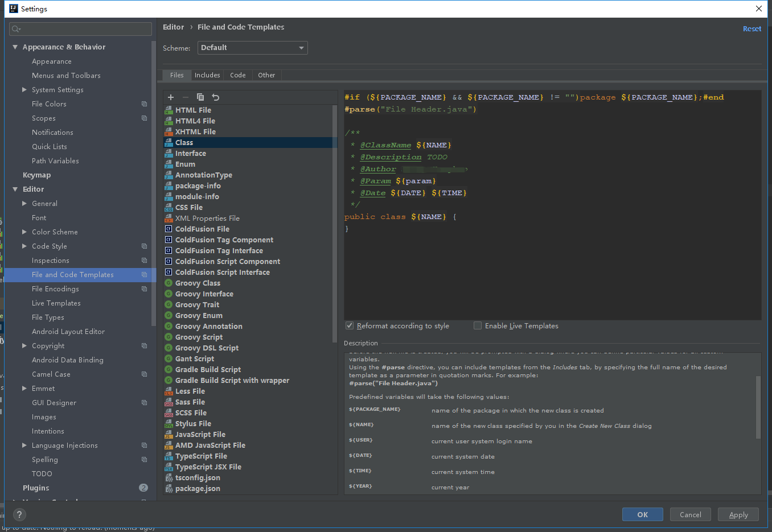The height and width of the screenshot is (532, 772).
Task: Select the package.json template icon
Action: (x=169, y=488)
